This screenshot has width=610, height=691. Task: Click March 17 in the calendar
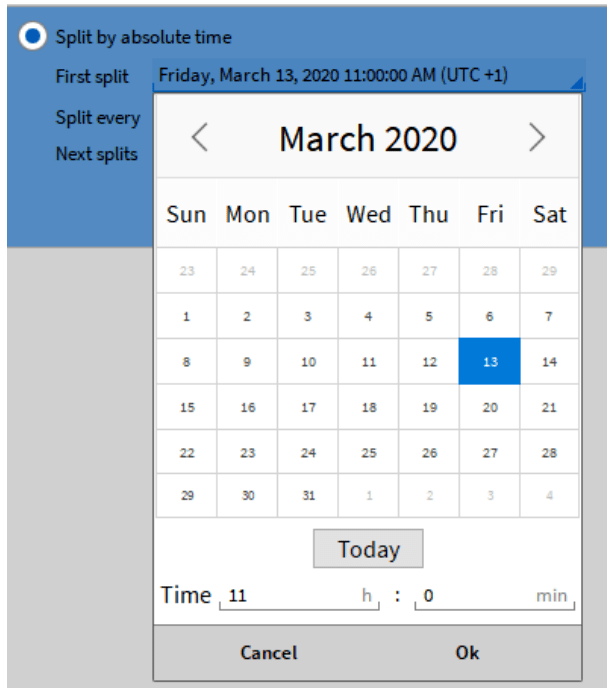(x=308, y=407)
